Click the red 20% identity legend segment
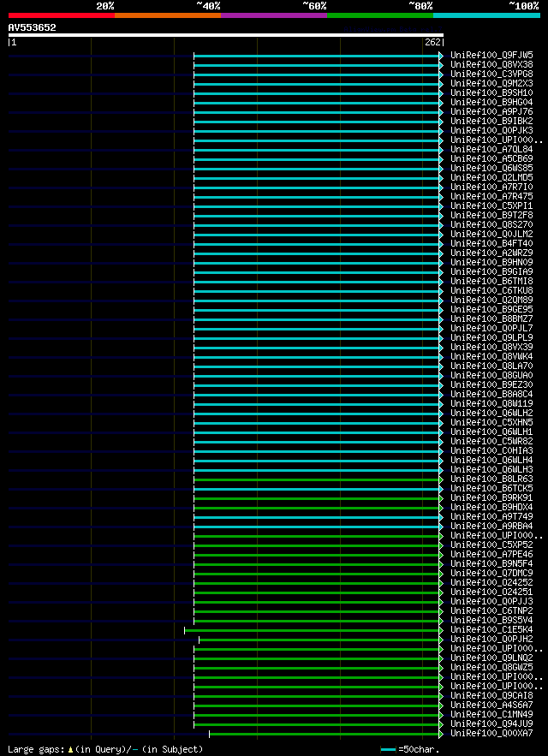Viewport: 548px width, 756px height. (62, 15)
